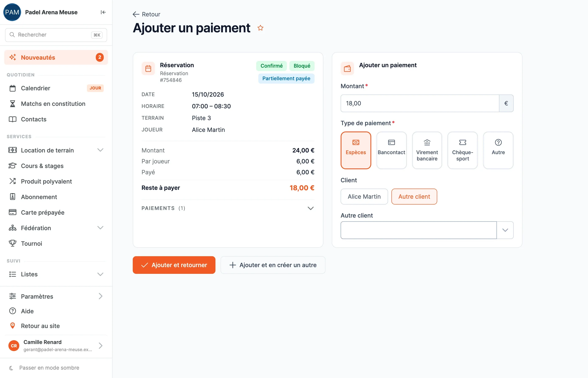The image size is (588, 378).
Task: Open Tournoi menu item
Action: (x=56, y=243)
